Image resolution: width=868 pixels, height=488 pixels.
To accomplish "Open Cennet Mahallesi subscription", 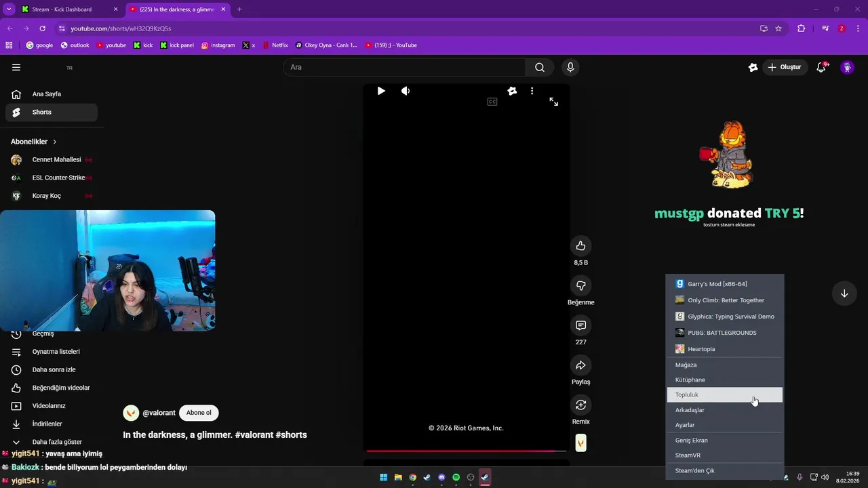I will pos(52,160).
